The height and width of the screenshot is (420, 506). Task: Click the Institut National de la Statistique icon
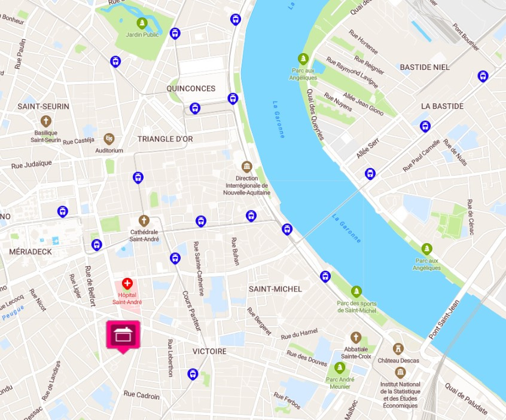[x=400, y=373]
